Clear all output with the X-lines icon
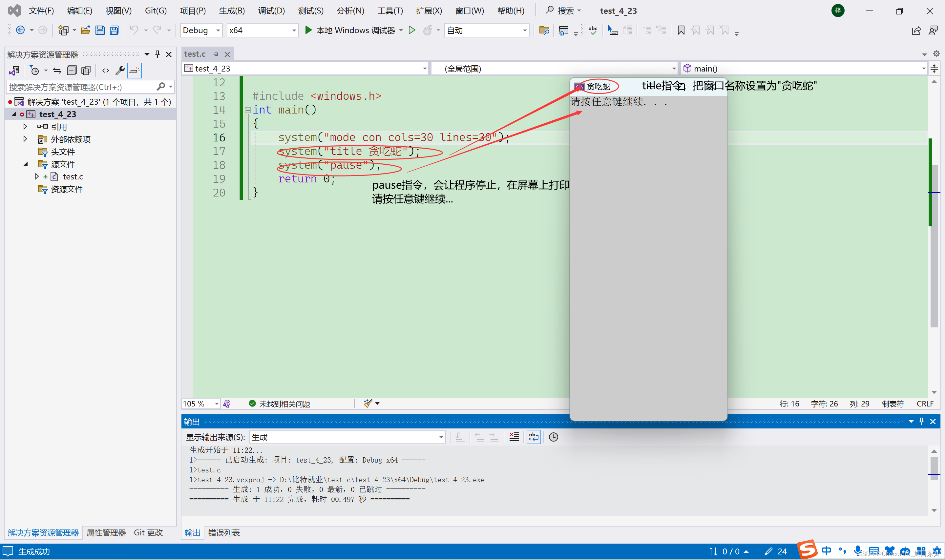 point(514,437)
